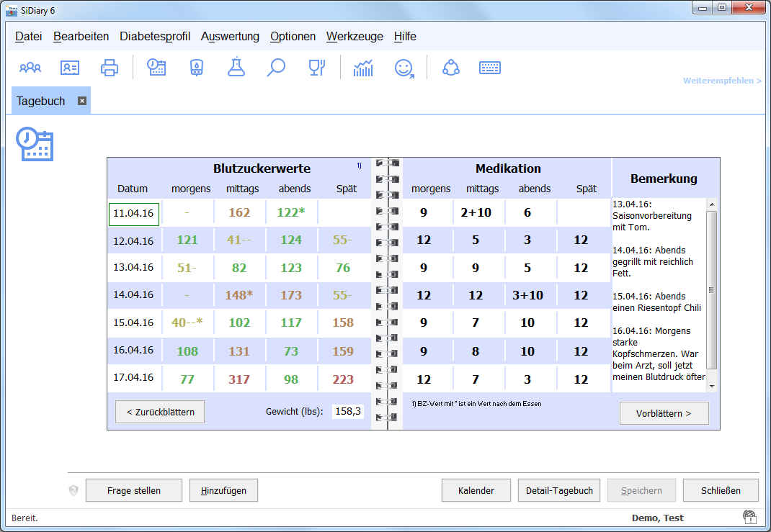Open the Auswertung menu
The width and height of the screenshot is (771, 532).
coord(230,37)
